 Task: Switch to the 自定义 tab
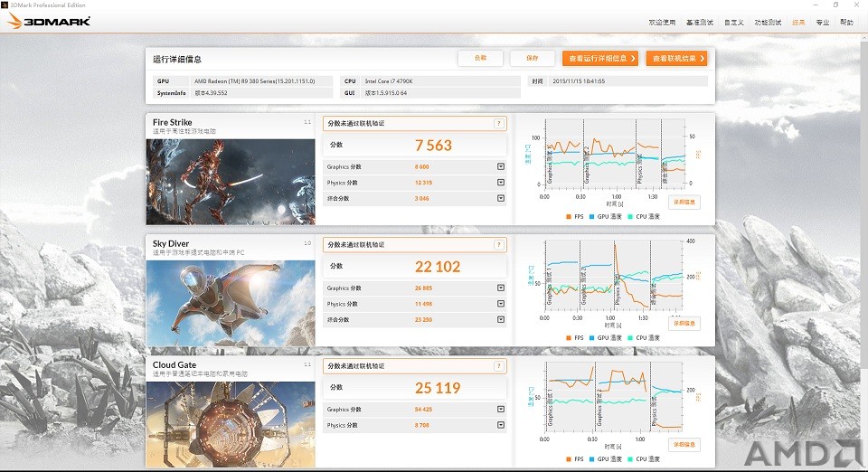click(x=734, y=22)
